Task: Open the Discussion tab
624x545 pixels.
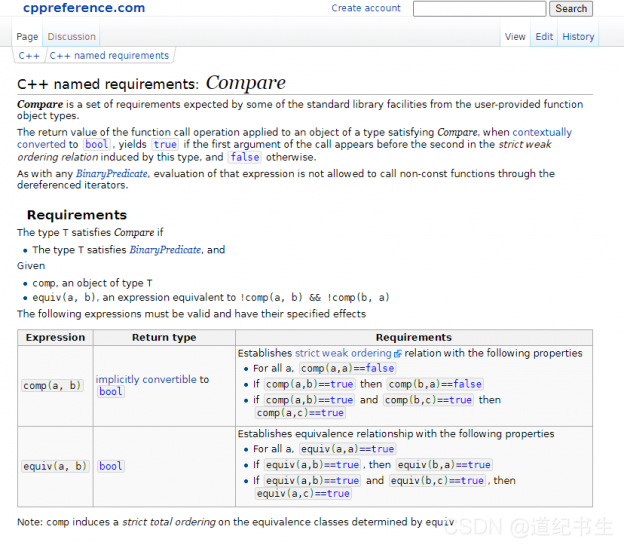Action: click(x=71, y=37)
